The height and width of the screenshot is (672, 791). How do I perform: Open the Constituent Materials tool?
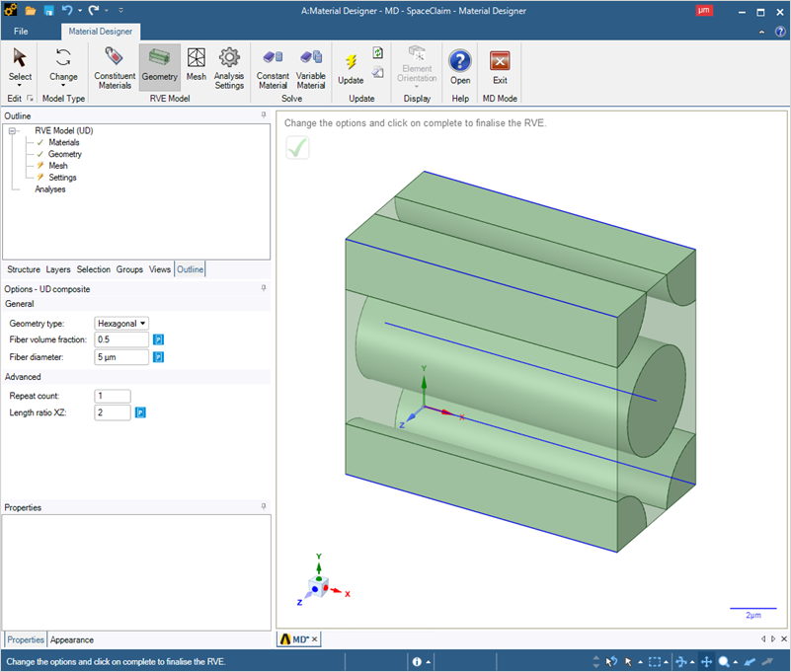point(115,67)
